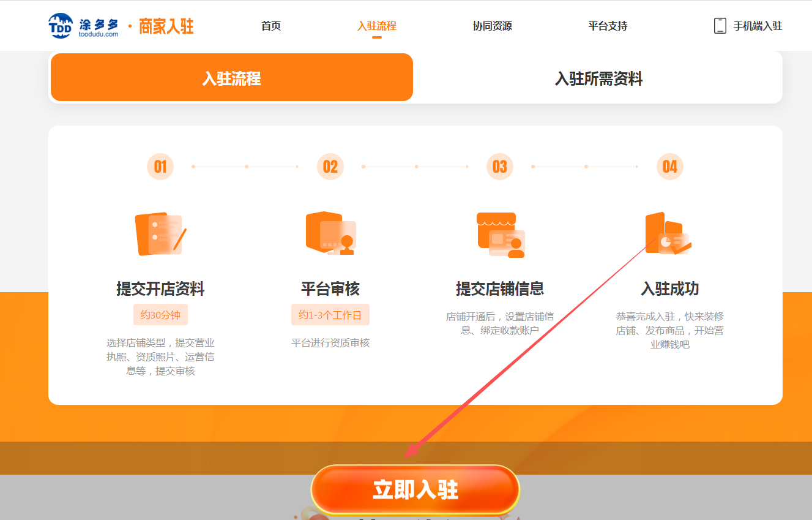Click the 约30分钟 time tag
This screenshot has width=812, height=520.
point(160,315)
